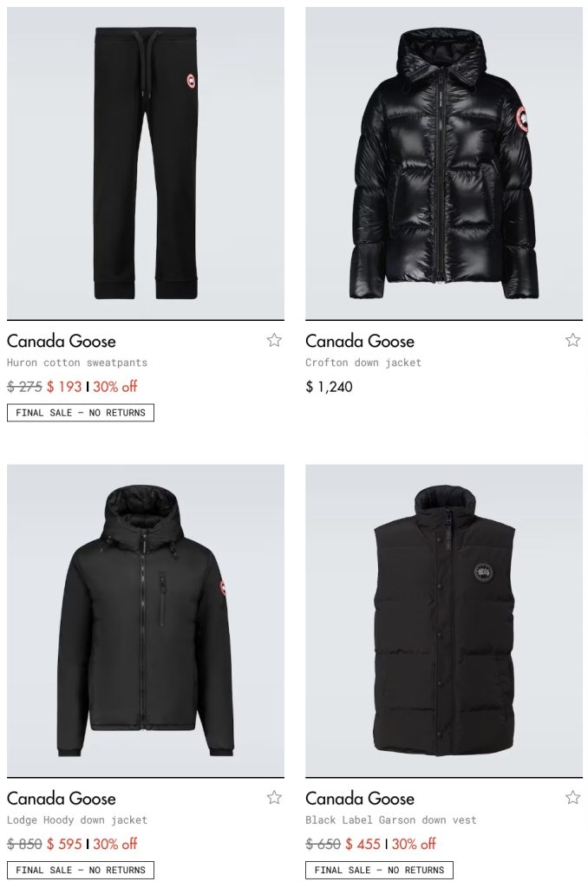This screenshot has width=588, height=888.
Task: Open Lodge Hoody down jacket title
Action: [77, 820]
